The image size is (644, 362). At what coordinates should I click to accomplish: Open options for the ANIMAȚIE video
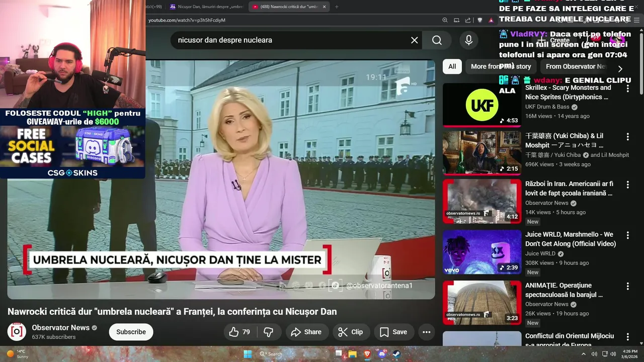[627, 286]
